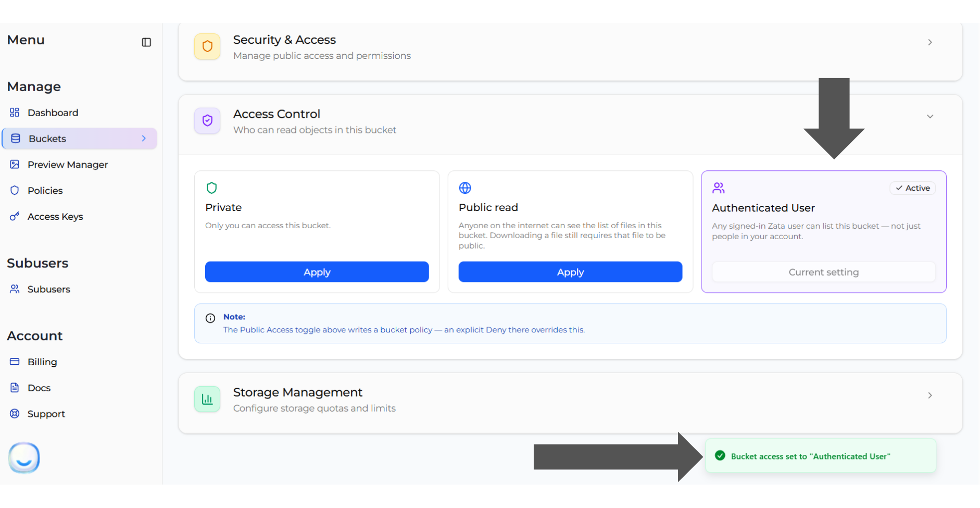The width and height of the screenshot is (980, 508).
Task: Expand the Buckets submenu arrow
Action: (x=144, y=139)
